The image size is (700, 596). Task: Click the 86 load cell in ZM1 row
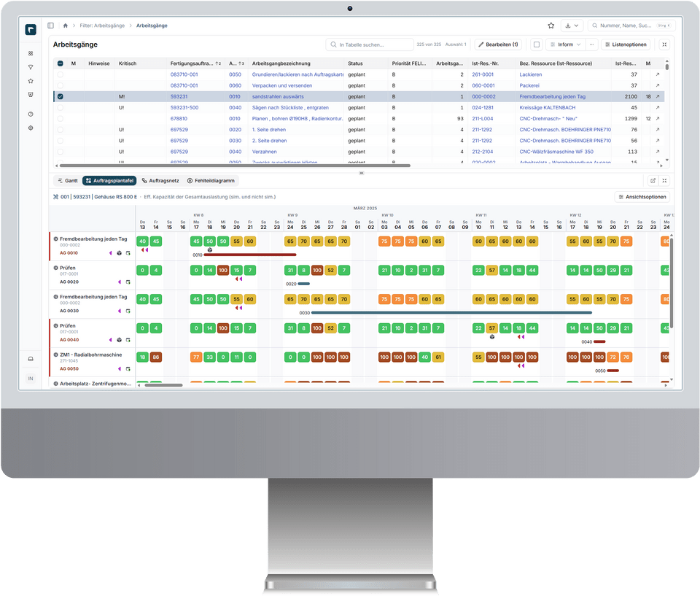(156, 357)
